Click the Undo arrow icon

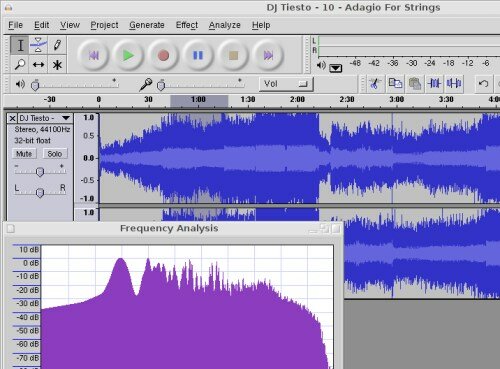(x=483, y=83)
